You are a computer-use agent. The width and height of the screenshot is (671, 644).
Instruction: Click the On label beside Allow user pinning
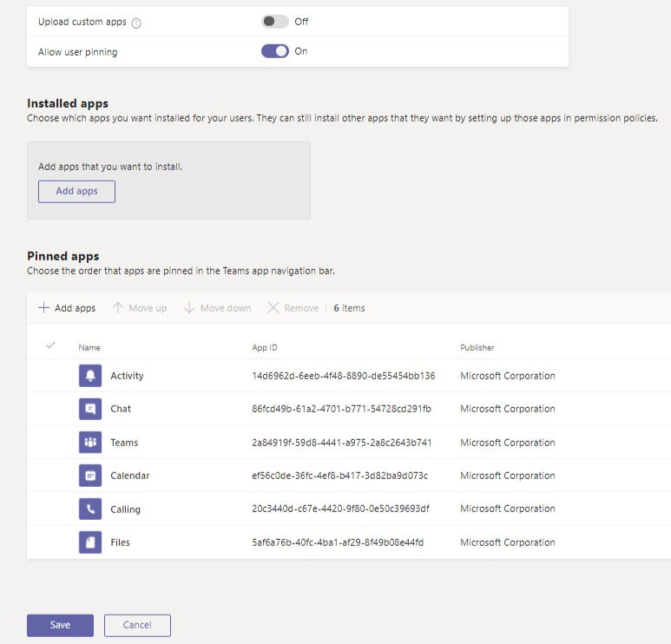point(301,51)
